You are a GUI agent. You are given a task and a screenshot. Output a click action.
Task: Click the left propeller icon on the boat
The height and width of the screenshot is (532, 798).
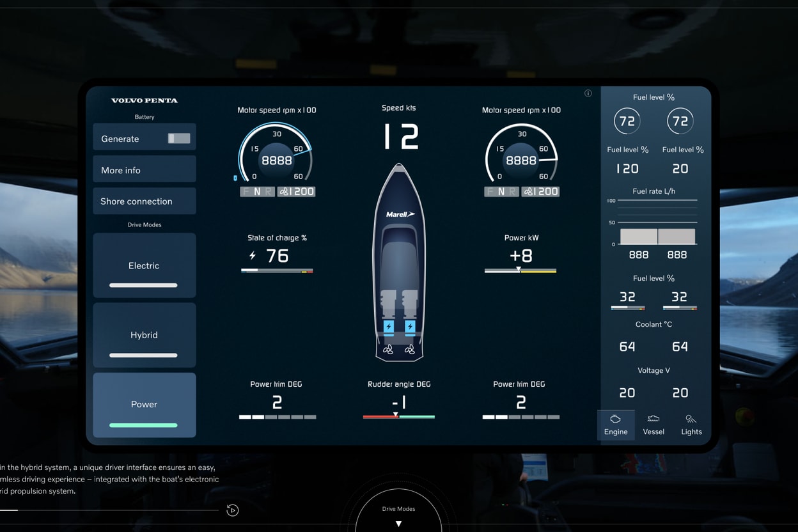click(x=387, y=350)
